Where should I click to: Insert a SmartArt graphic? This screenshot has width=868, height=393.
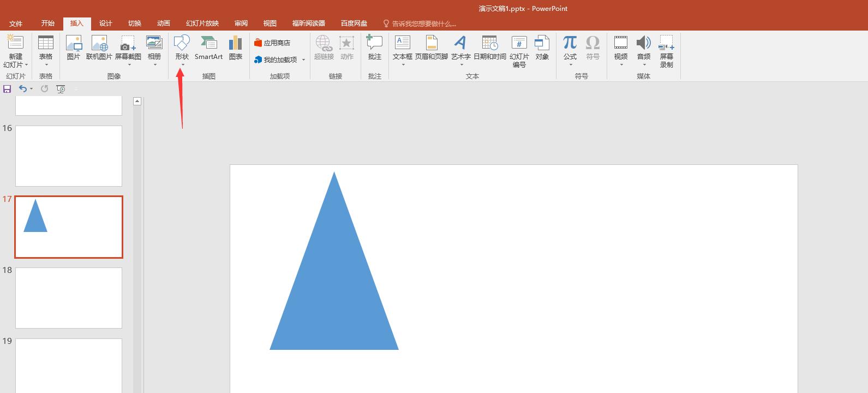[x=208, y=48]
